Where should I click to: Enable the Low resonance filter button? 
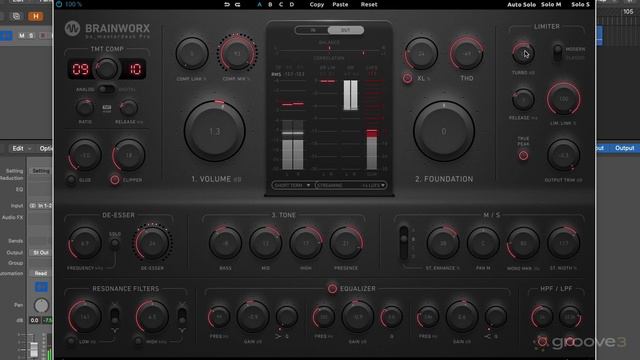point(71,341)
